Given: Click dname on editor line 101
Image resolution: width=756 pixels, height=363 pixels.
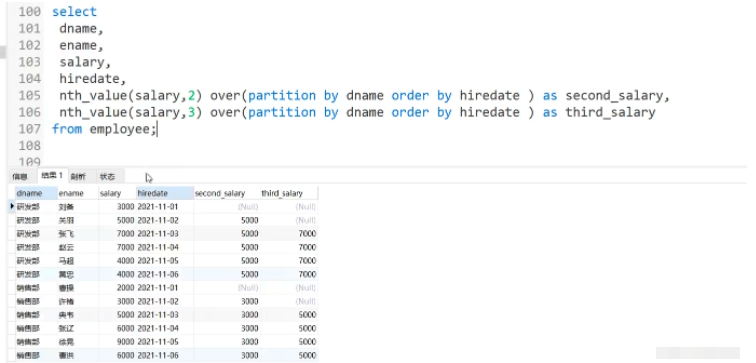Looking at the screenshot, I should tap(78, 28).
